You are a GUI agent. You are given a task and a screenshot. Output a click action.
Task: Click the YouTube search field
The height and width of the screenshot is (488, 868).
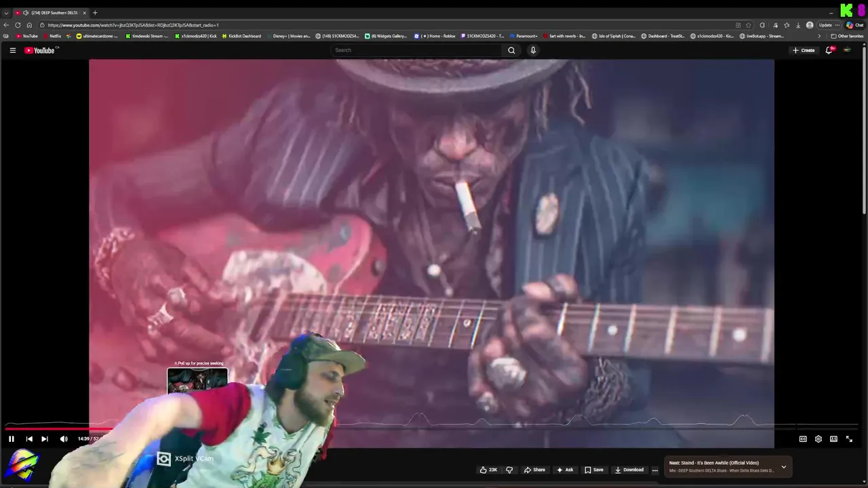tap(416, 50)
